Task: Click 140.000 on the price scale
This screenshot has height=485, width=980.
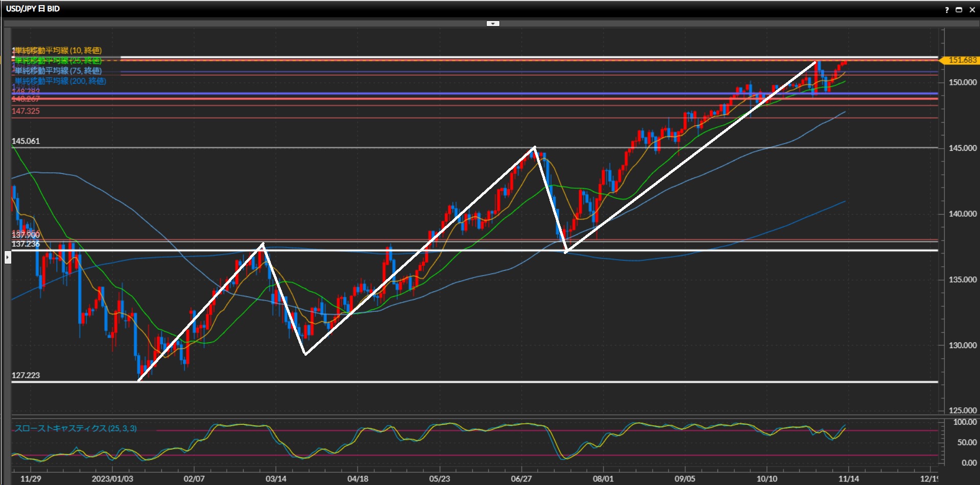Action: [962, 214]
